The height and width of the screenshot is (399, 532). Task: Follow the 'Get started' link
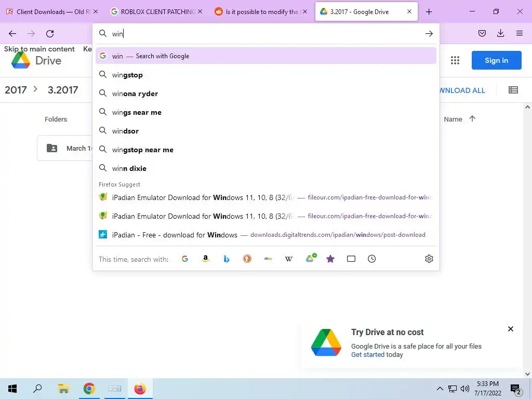368,354
